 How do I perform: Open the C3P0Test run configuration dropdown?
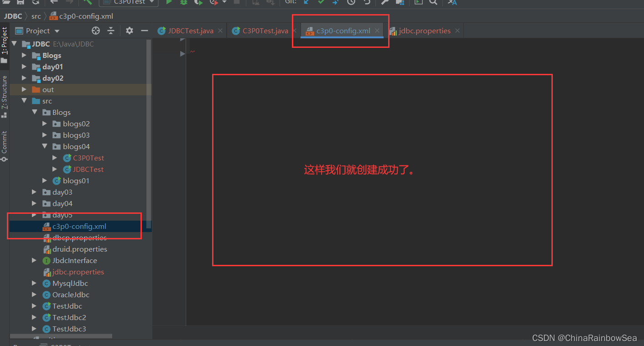point(129,2)
